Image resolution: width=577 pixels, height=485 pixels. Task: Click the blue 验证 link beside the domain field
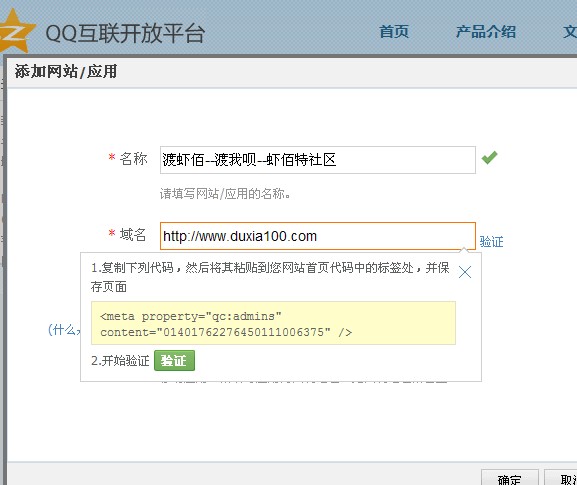(492, 241)
